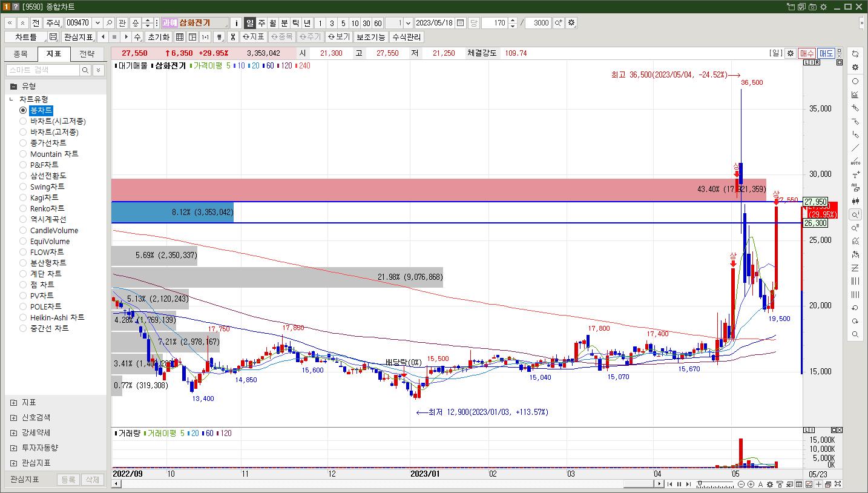This screenshot has width=868, height=493.
Task: Click the undo arrow in right toolbar
Action: coord(855,308)
